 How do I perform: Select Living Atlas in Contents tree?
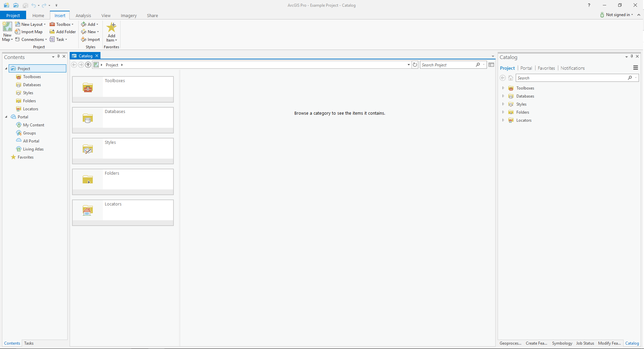coord(33,149)
